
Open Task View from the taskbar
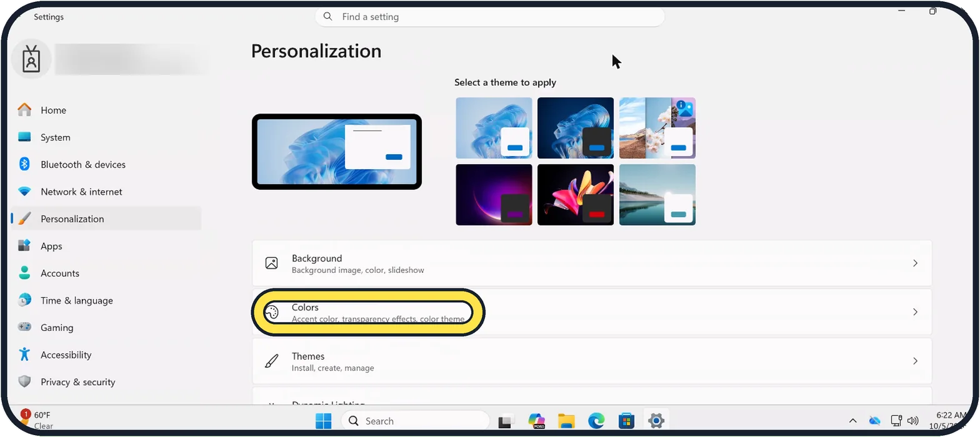pos(506,421)
